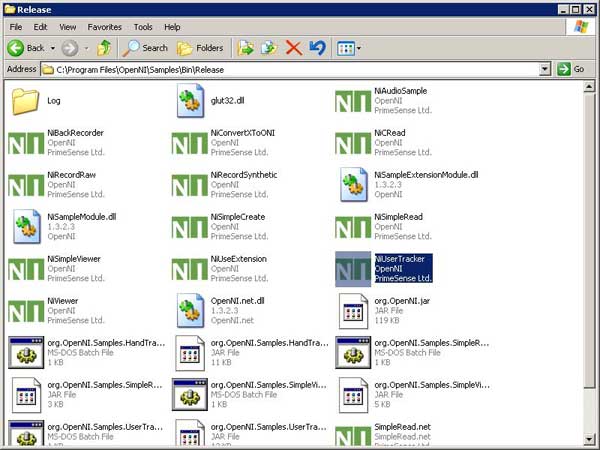Expand the address bar dropdown
The image size is (600, 450).
click(545, 70)
